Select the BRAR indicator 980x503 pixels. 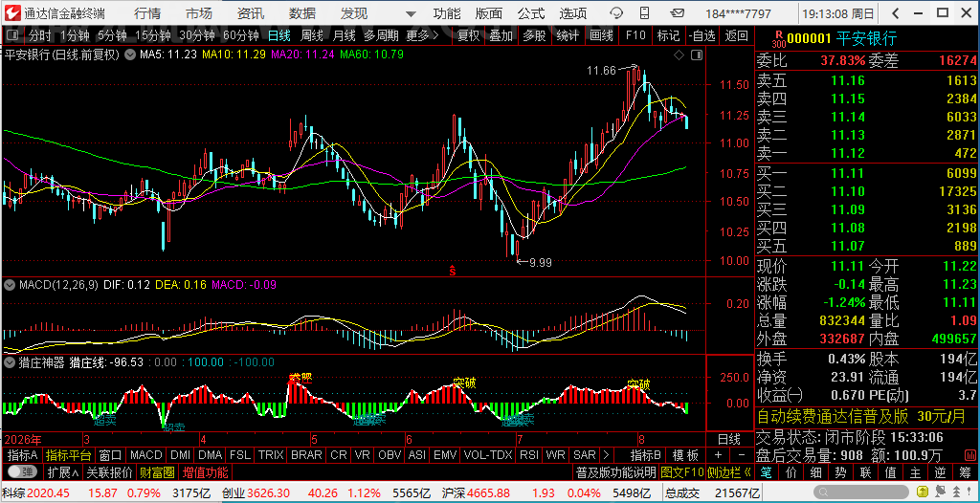pos(307,455)
